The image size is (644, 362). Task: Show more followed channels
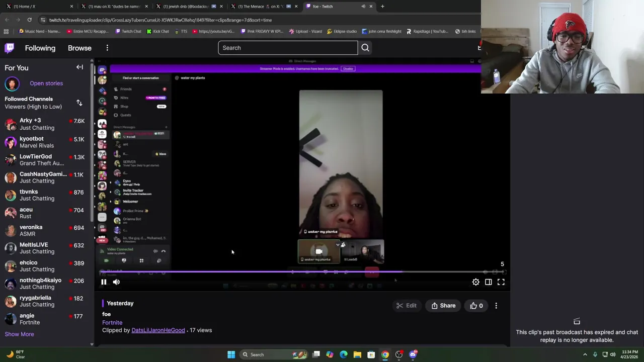pyautogui.click(x=19, y=334)
